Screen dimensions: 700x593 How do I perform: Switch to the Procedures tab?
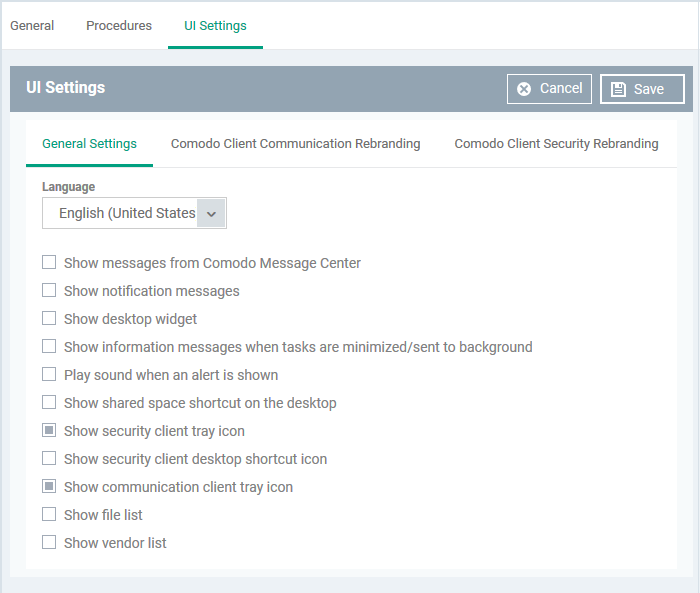coord(119,25)
